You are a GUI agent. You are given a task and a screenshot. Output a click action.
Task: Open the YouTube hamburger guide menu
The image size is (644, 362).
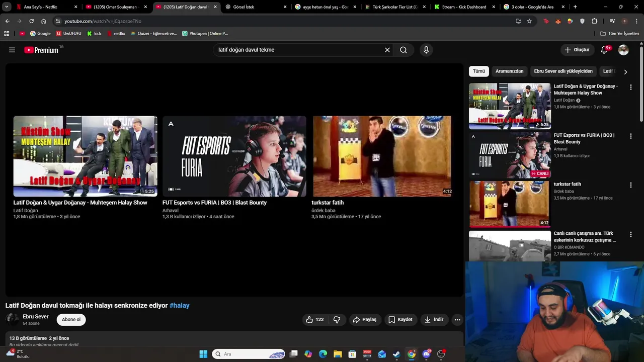coord(12,50)
